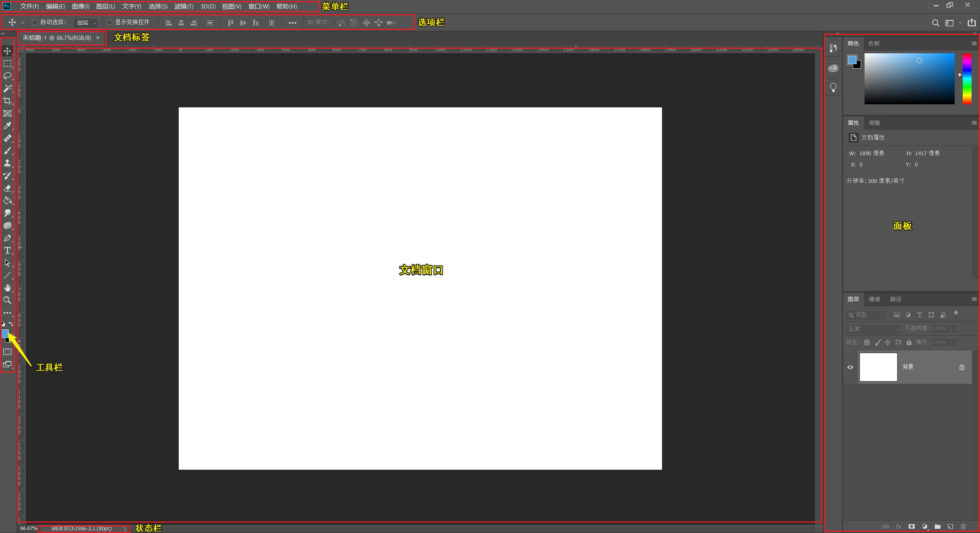This screenshot has width=980, height=533.
Task: Open the layer blend mode 正常 dropdown
Action: (872, 329)
